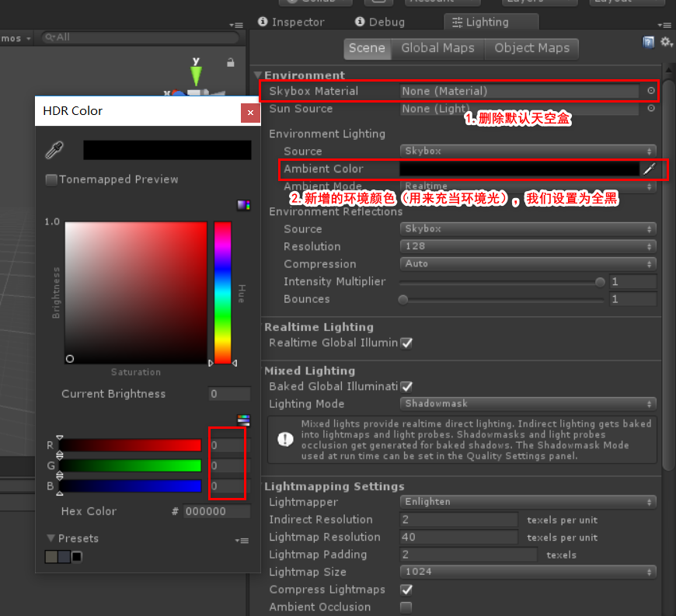Select the first grayish-brown preset swatch
The image size is (676, 616).
51,557
